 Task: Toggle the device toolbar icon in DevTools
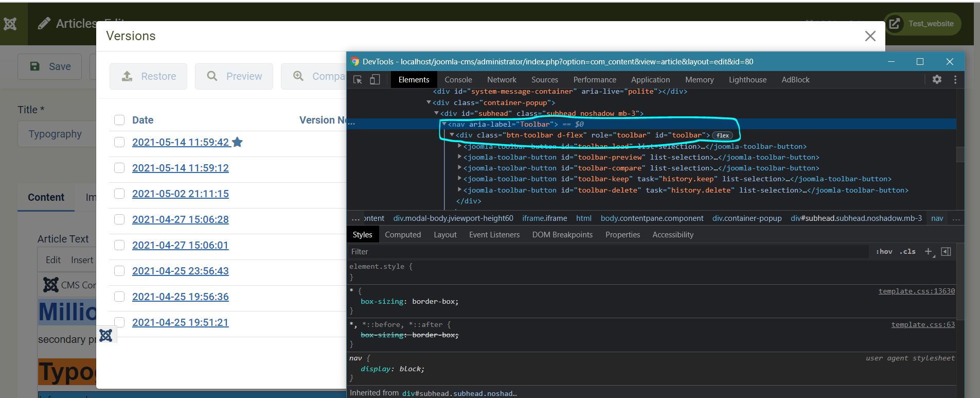click(x=375, y=79)
